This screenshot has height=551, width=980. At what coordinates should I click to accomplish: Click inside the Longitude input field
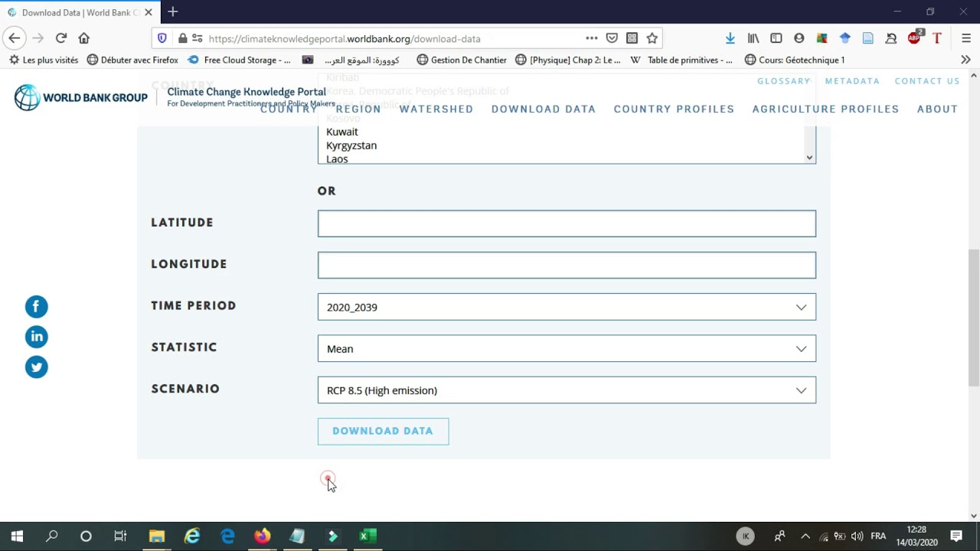pos(567,265)
